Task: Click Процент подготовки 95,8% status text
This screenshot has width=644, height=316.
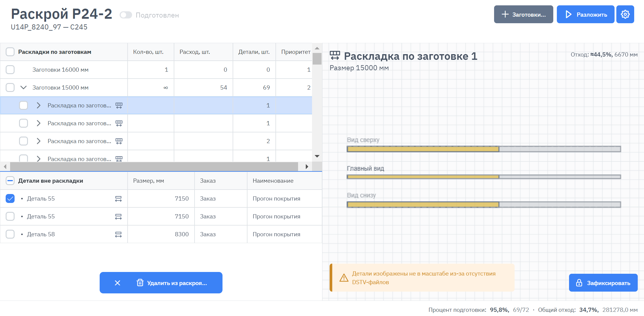Action: pyautogui.click(x=479, y=310)
